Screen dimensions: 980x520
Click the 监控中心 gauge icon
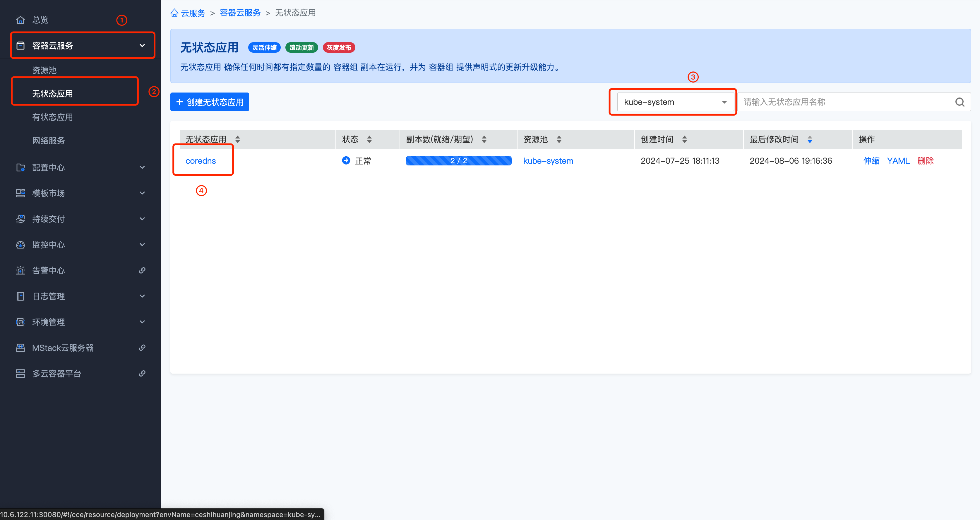tap(20, 245)
